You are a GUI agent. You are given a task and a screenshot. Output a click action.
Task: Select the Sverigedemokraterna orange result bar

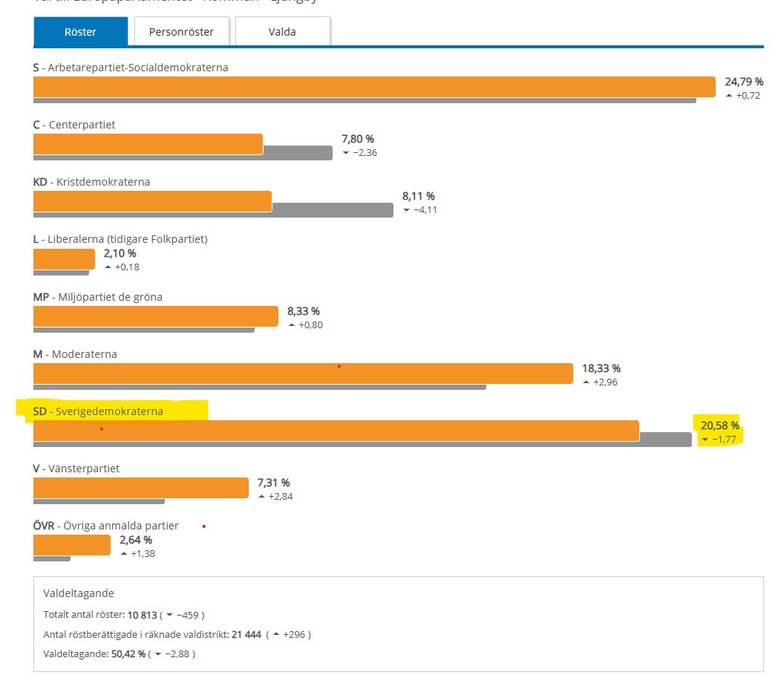click(336, 431)
